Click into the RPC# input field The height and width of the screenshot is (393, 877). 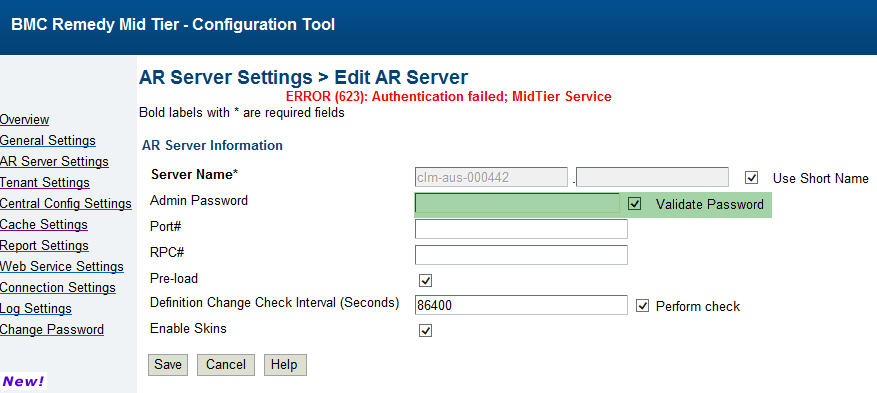(x=521, y=255)
